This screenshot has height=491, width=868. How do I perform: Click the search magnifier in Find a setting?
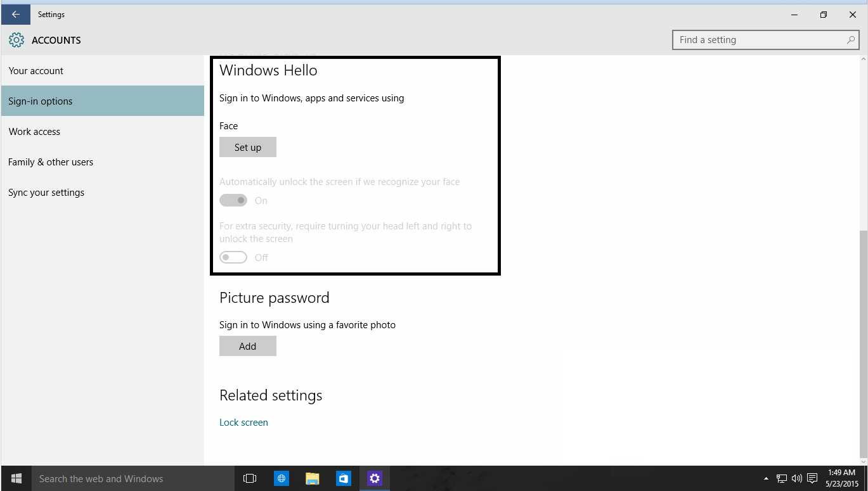pyautogui.click(x=851, y=40)
